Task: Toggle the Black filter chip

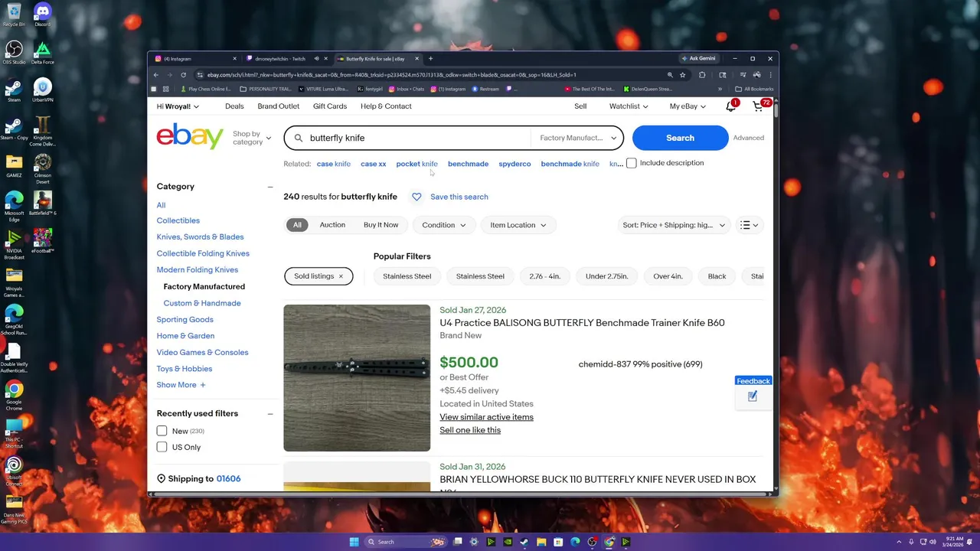Action: point(717,276)
